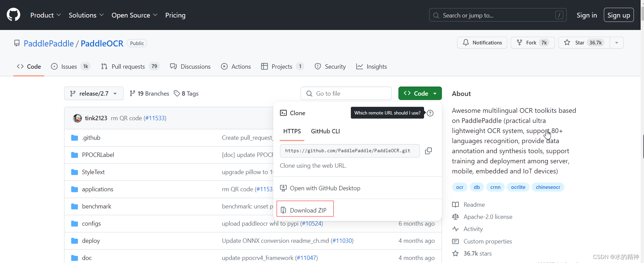
Task: Star the repository
Action: 584,43
